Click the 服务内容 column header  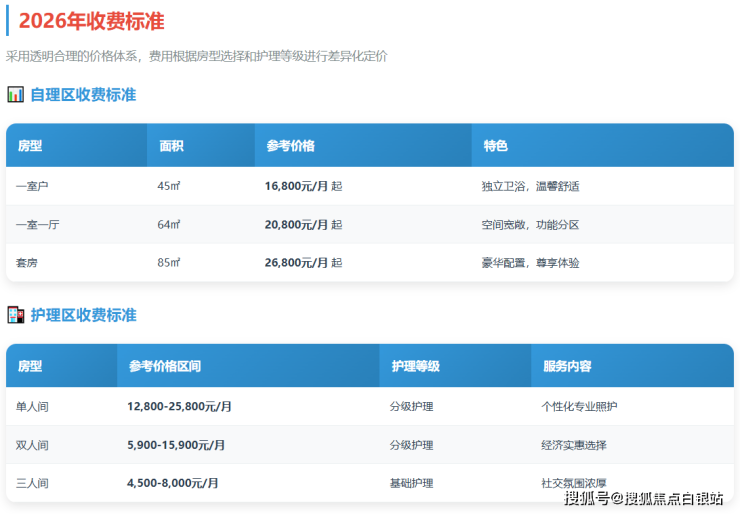coord(567,366)
